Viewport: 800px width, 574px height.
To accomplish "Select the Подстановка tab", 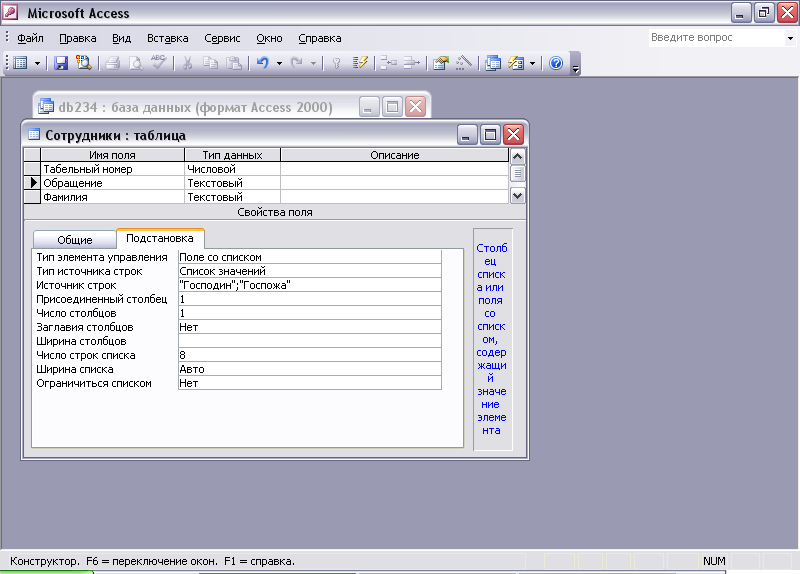I will pyautogui.click(x=160, y=238).
